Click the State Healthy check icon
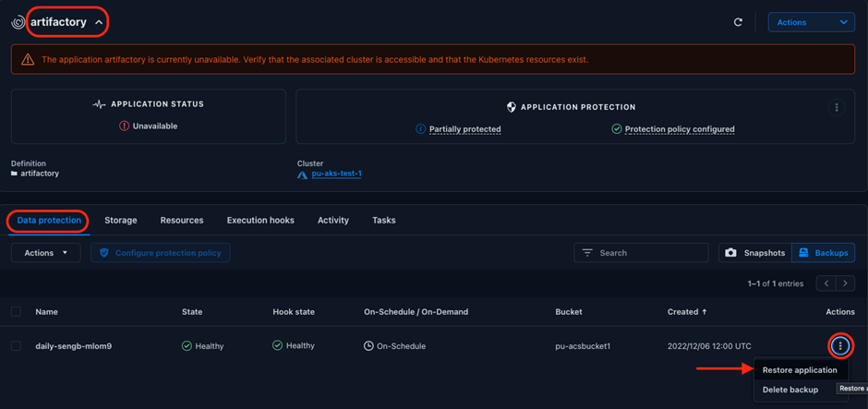The height and width of the screenshot is (409, 868). tap(187, 346)
